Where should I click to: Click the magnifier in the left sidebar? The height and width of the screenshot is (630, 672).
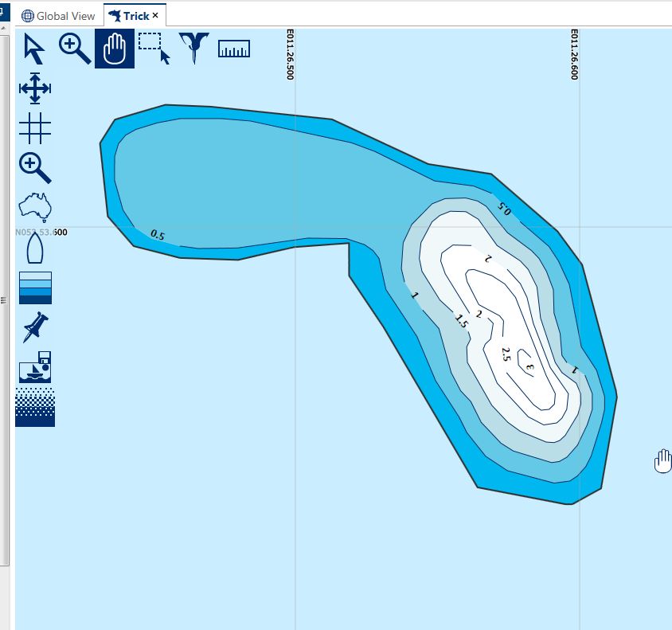click(34, 168)
